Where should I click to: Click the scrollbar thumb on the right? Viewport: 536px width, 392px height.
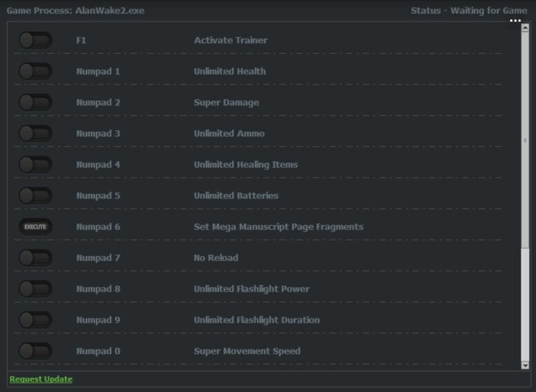524,140
